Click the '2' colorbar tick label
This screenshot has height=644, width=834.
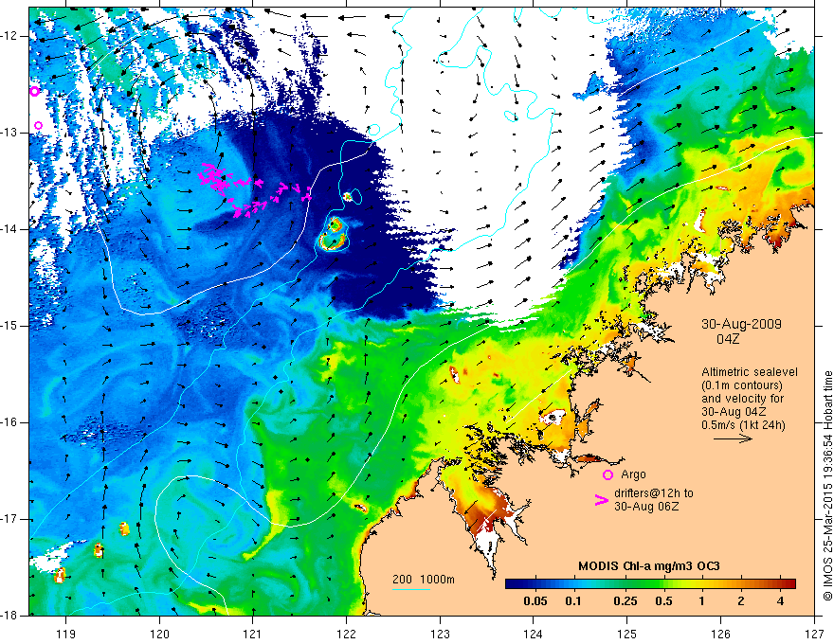741,601
